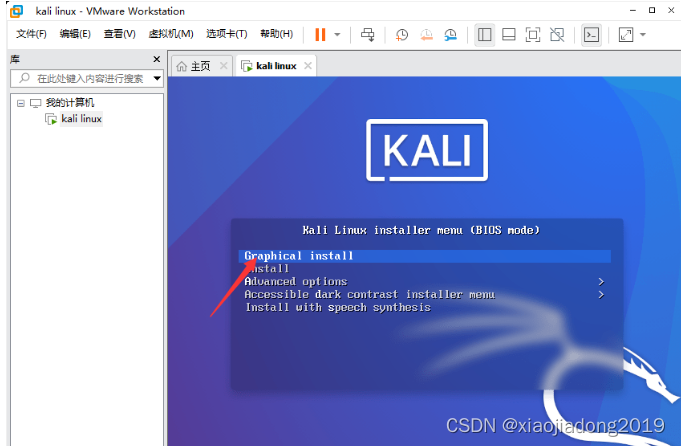Viewport: 681px width, 446px height.
Task: Select 我的计算机 in the library tree
Action: coord(69,103)
